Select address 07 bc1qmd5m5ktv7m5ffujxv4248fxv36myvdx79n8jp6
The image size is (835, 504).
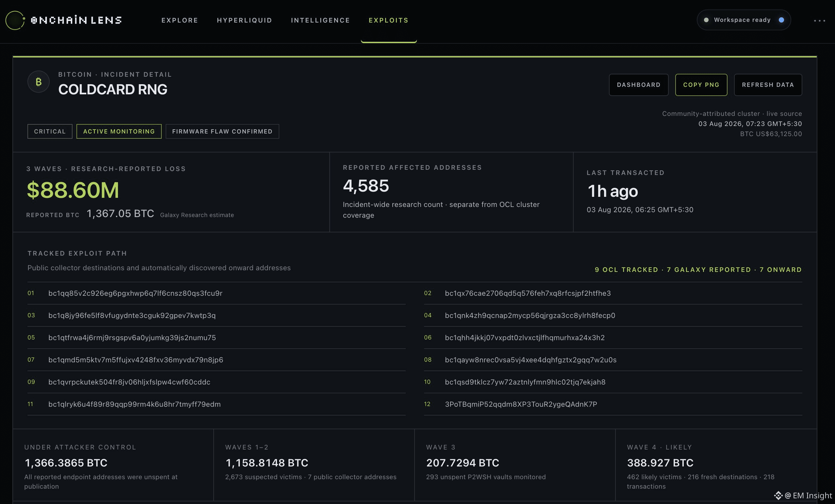click(217, 360)
